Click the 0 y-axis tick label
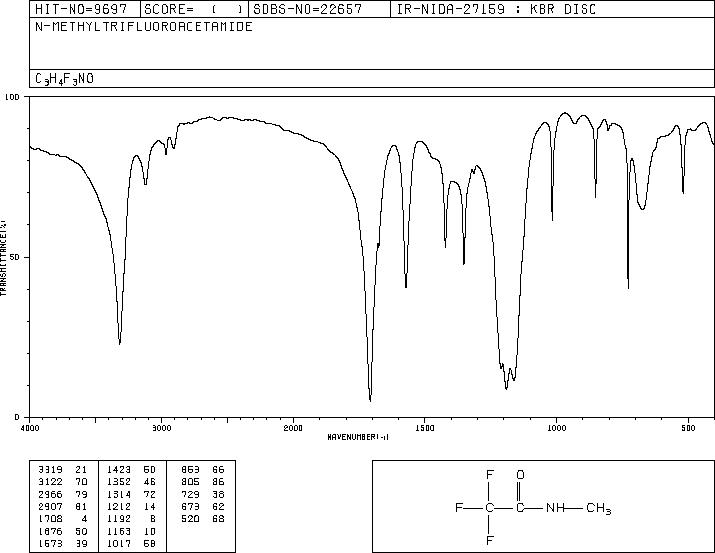 click(17, 417)
